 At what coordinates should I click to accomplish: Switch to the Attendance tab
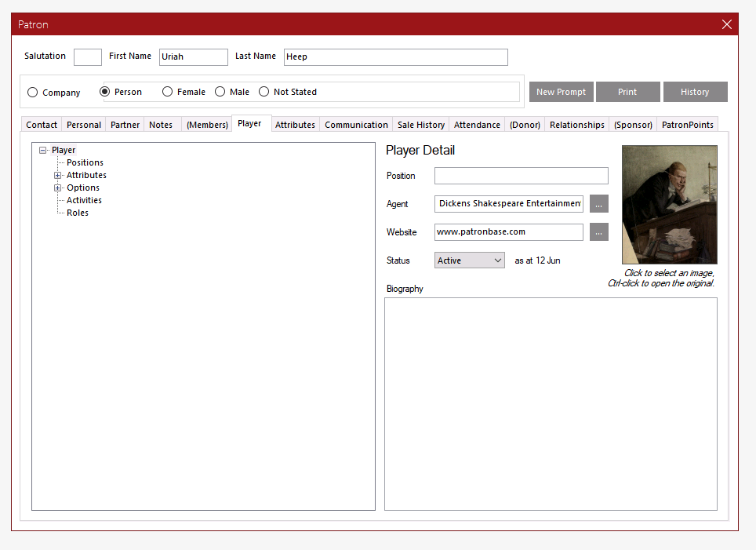click(x=477, y=125)
